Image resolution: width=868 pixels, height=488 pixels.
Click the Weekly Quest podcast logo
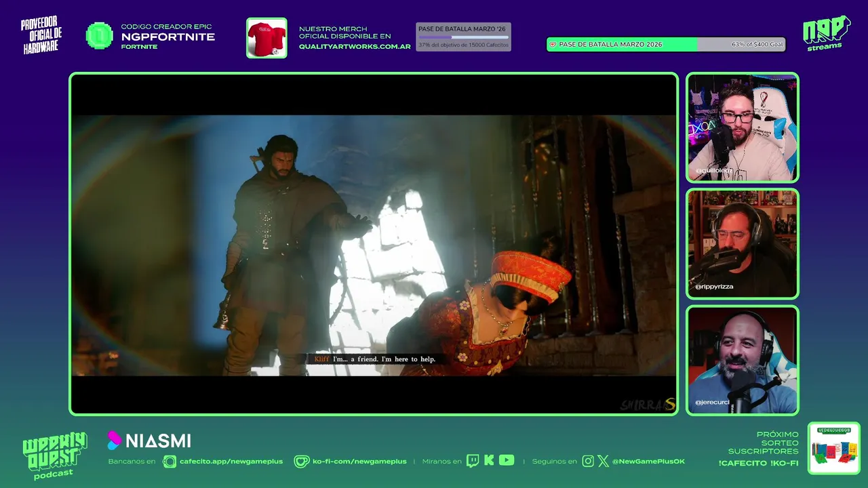[54, 455]
